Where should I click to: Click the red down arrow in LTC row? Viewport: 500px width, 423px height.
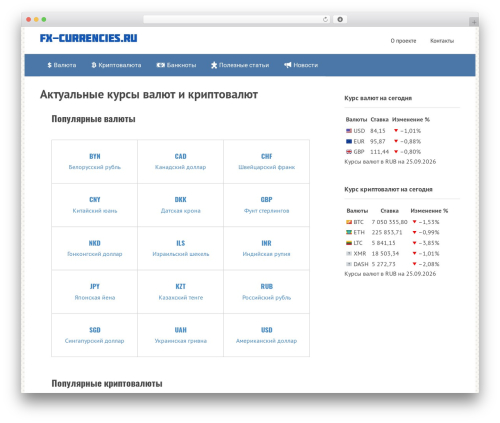click(414, 243)
